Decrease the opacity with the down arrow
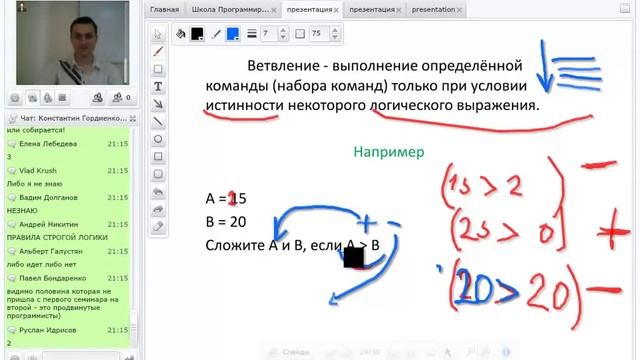 tap(335, 37)
